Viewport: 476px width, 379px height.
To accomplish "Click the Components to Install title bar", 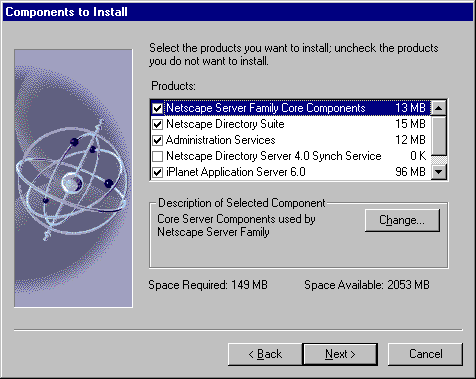I will (238, 12).
